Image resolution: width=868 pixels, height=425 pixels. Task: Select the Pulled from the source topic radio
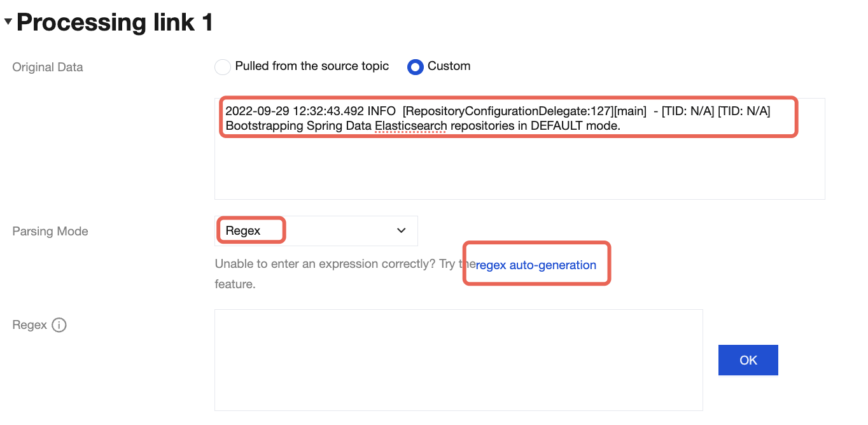223,67
